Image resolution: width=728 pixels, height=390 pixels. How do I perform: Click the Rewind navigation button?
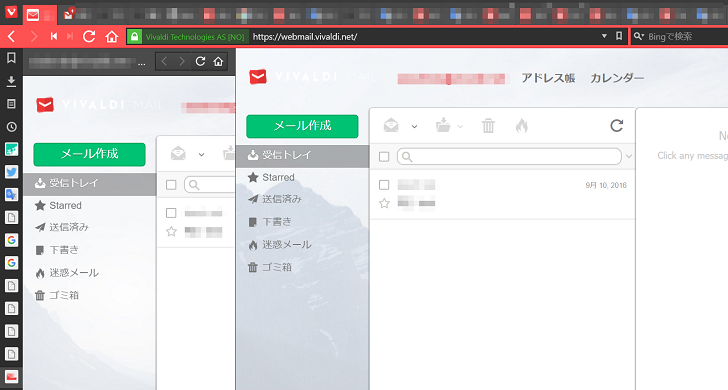coord(54,36)
